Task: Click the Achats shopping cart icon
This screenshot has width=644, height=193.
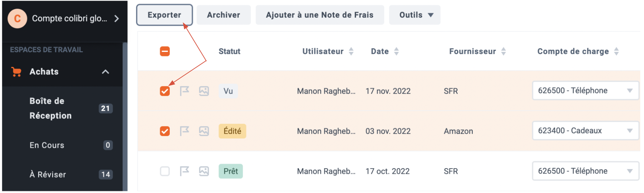Action: pyautogui.click(x=16, y=72)
